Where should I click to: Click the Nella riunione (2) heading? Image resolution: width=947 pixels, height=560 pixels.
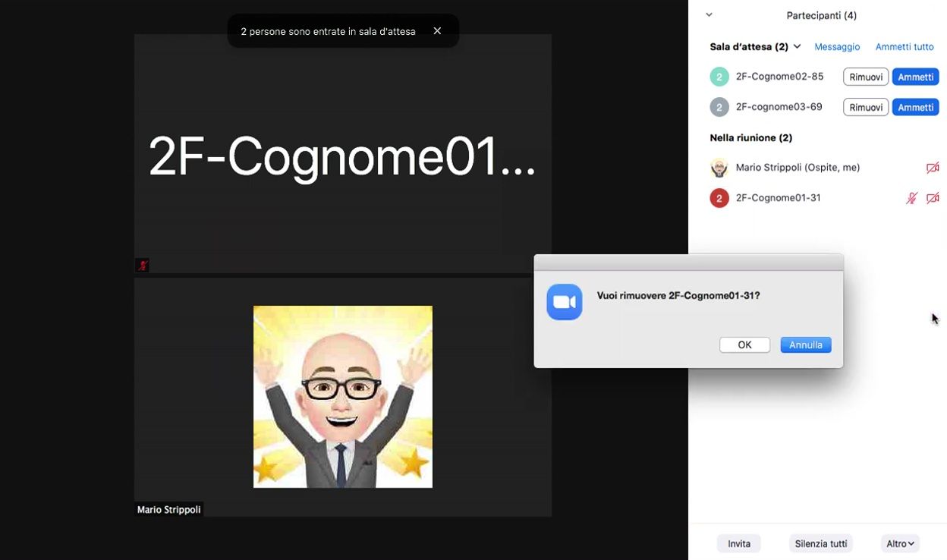[x=750, y=137]
